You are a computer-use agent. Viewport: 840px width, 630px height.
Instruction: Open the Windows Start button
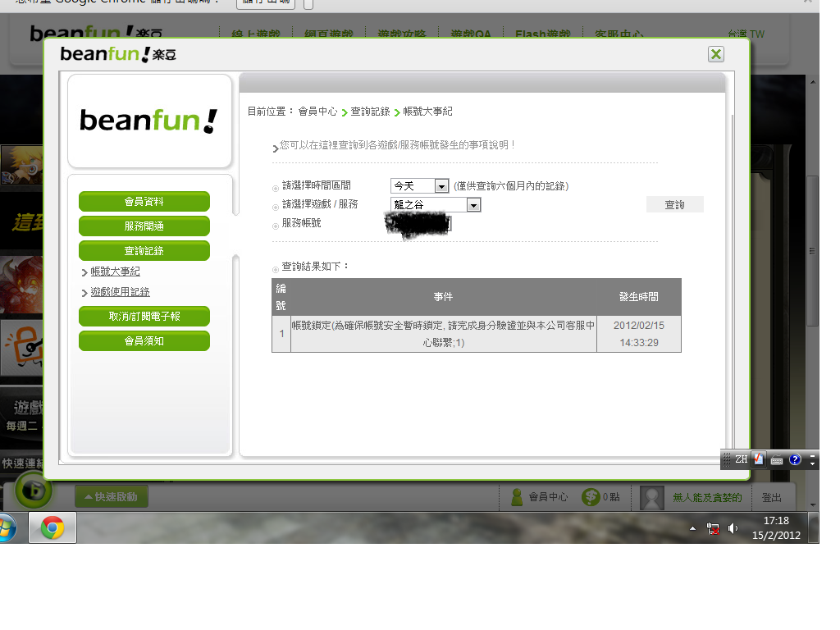(6, 527)
